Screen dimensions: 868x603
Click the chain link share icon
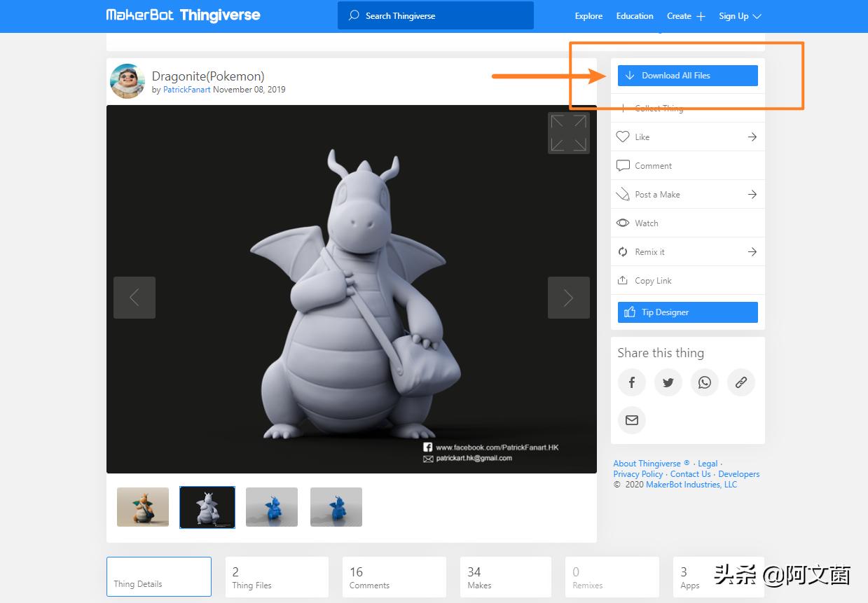(x=740, y=382)
